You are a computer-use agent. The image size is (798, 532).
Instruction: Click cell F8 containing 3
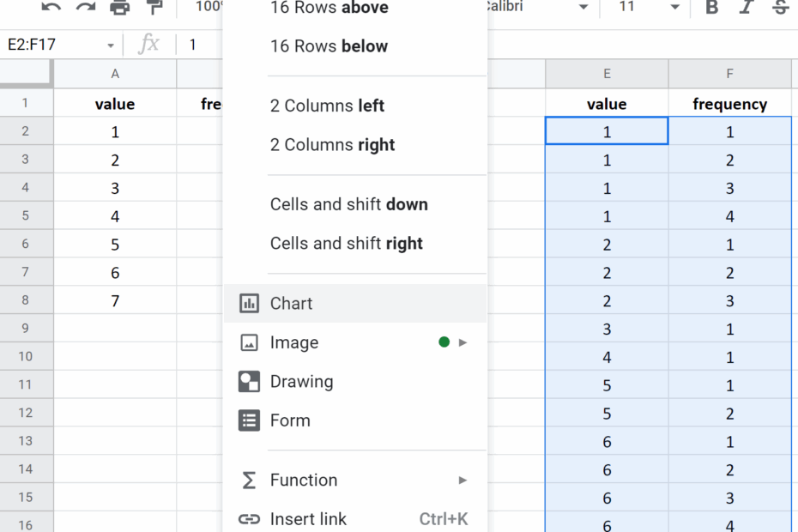[x=730, y=301]
